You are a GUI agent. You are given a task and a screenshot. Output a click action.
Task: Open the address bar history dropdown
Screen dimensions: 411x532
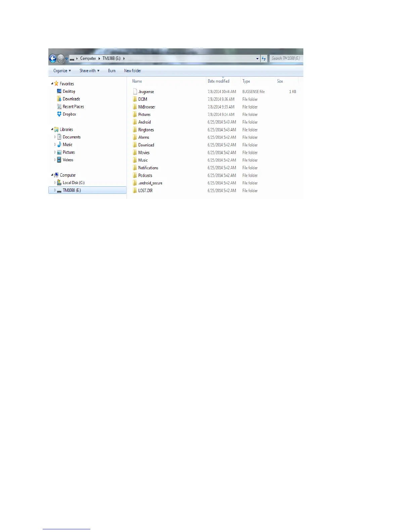pyautogui.click(x=258, y=58)
